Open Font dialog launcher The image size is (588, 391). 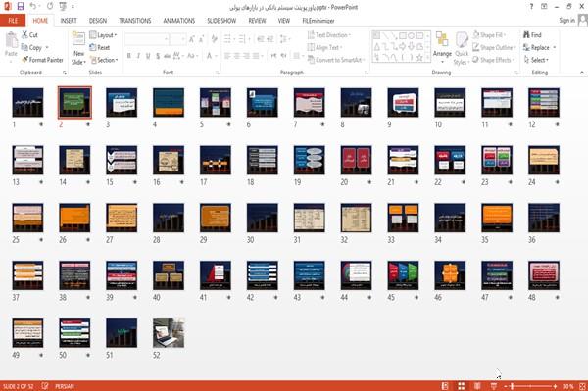tap(217, 73)
